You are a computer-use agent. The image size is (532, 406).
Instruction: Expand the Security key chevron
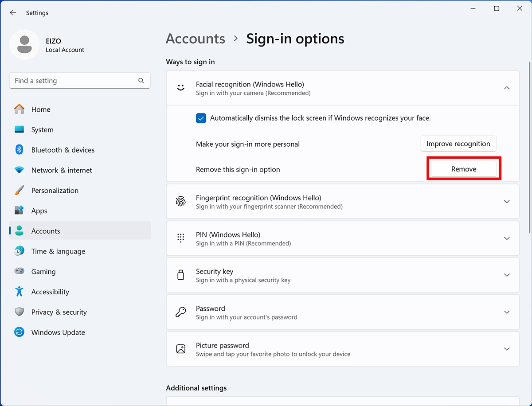[x=507, y=275]
